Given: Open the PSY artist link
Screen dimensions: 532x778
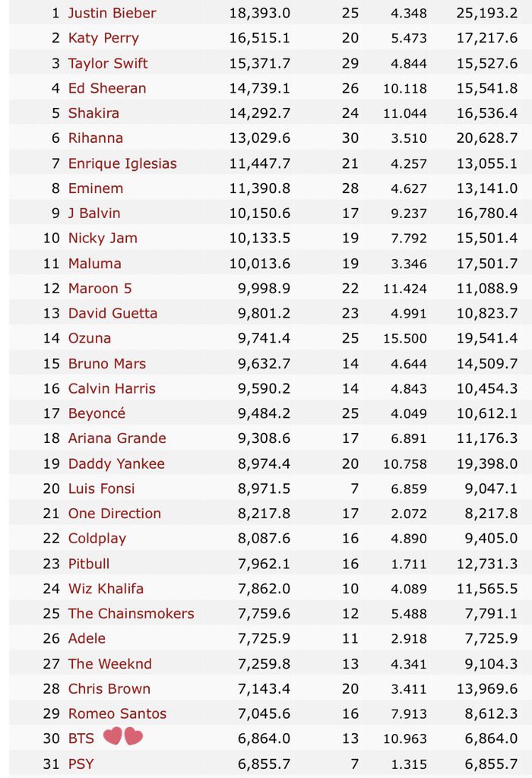Looking at the screenshot, I should [81, 764].
